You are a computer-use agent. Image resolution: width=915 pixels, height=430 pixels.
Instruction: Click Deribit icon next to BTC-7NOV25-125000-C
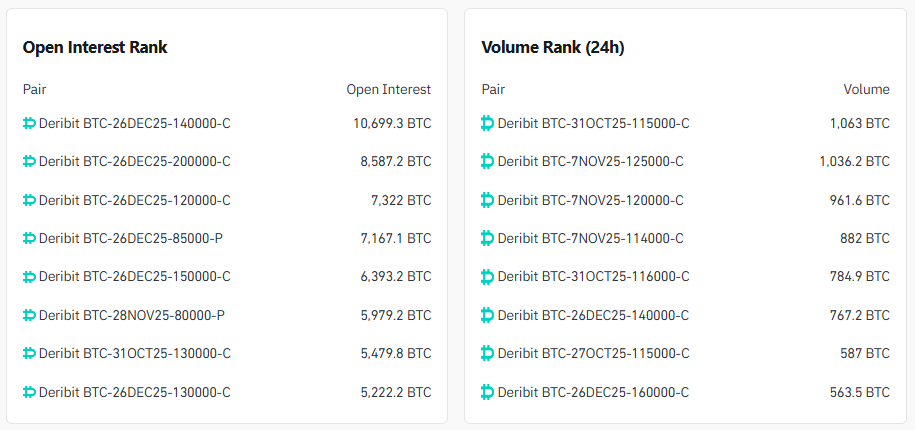point(488,161)
